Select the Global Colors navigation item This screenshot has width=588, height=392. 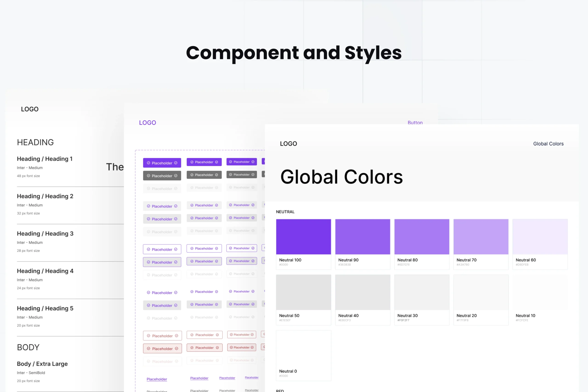548,144
